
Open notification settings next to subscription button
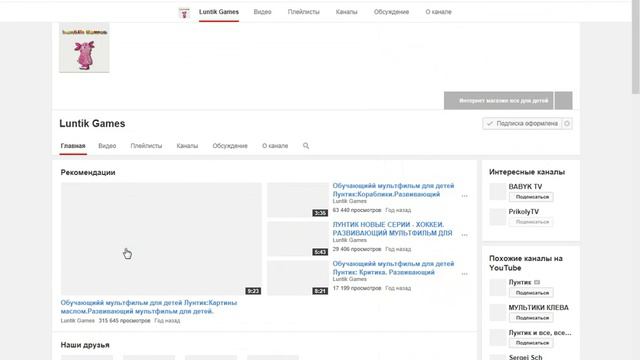[x=567, y=123]
